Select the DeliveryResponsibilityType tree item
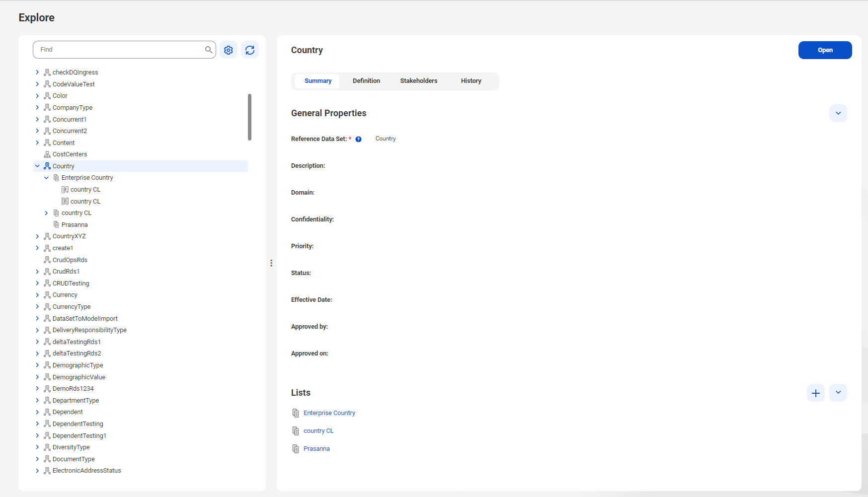The image size is (868, 497). click(89, 330)
